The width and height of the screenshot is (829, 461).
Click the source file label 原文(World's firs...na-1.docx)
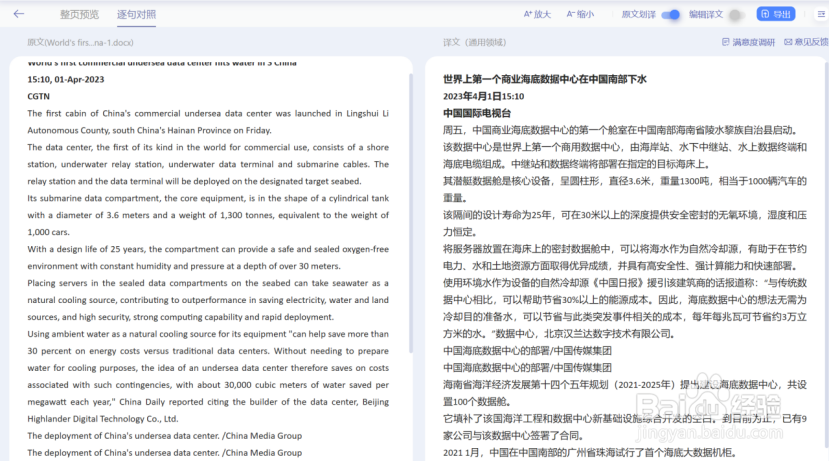(80, 42)
